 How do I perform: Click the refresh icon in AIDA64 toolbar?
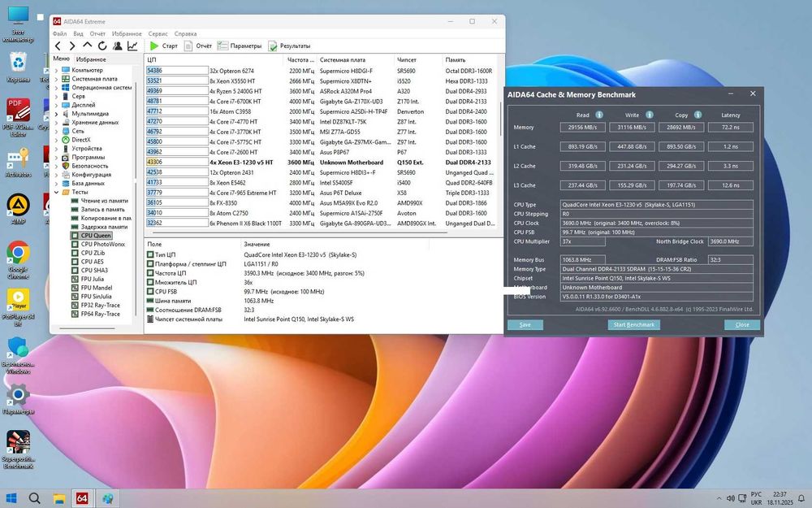[102, 46]
